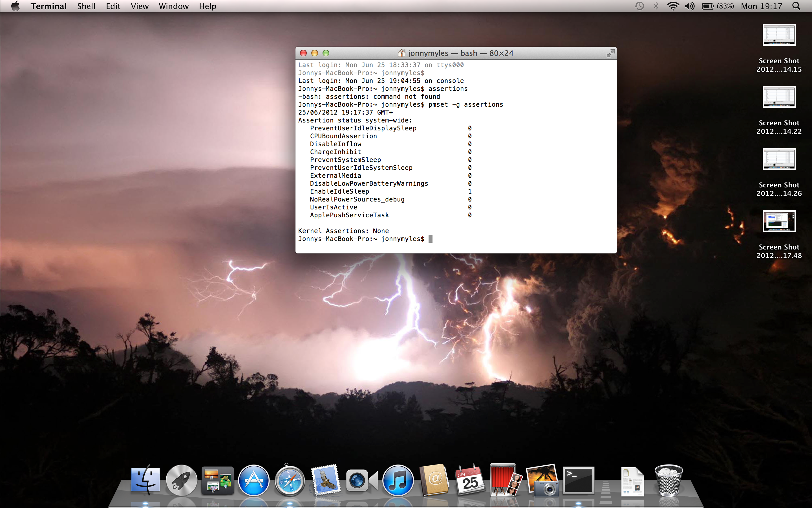Click the ChargeInhibit text
The height and width of the screenshot is (508, 812).
tap(336, 152)
